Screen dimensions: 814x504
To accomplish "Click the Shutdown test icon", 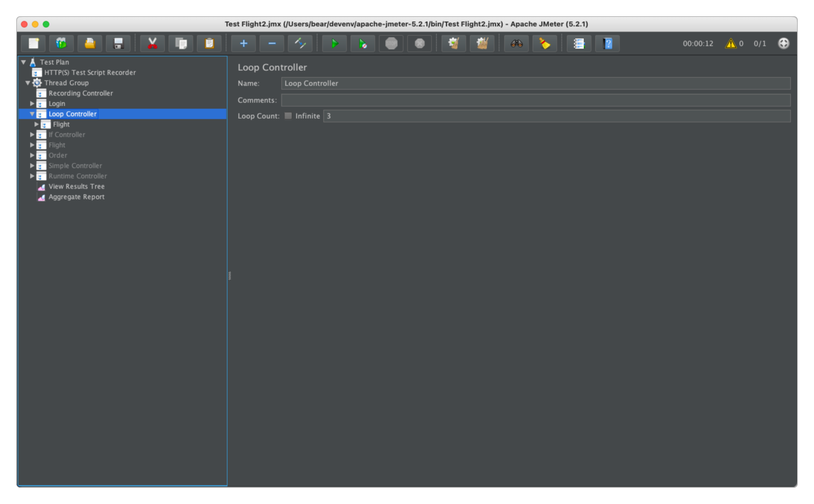I will click(420, 44).
